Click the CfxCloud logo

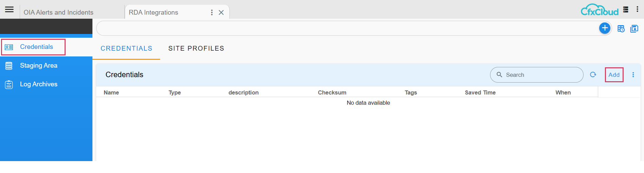[599, 10]
